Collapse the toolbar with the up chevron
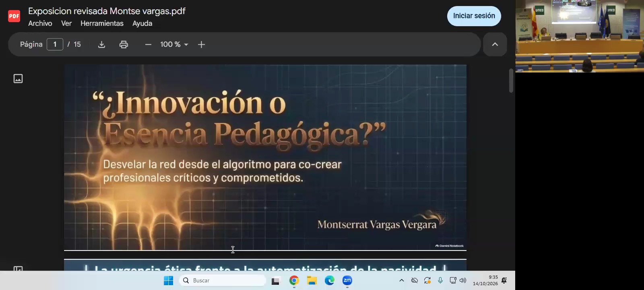 coord(495,44)
